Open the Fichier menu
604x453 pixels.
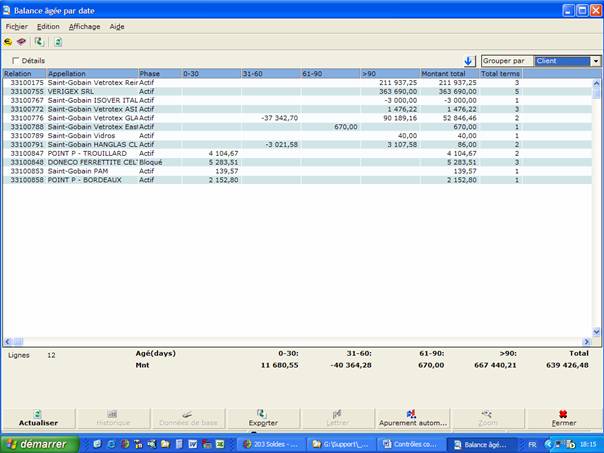coord(16,27)
